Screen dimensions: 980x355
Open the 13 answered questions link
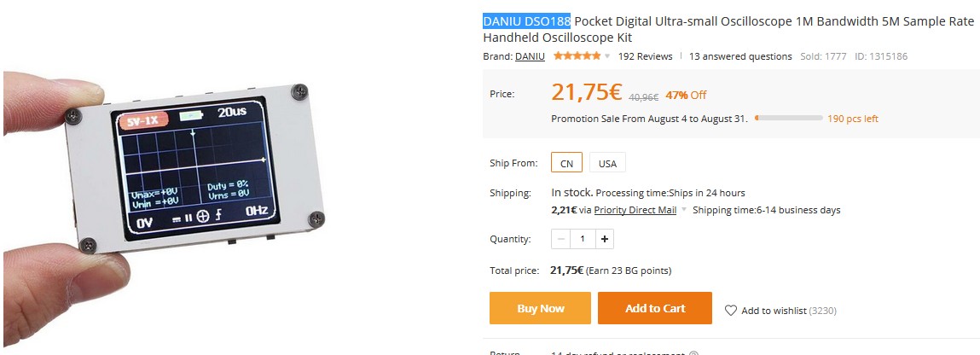click(x=740, y=56)
